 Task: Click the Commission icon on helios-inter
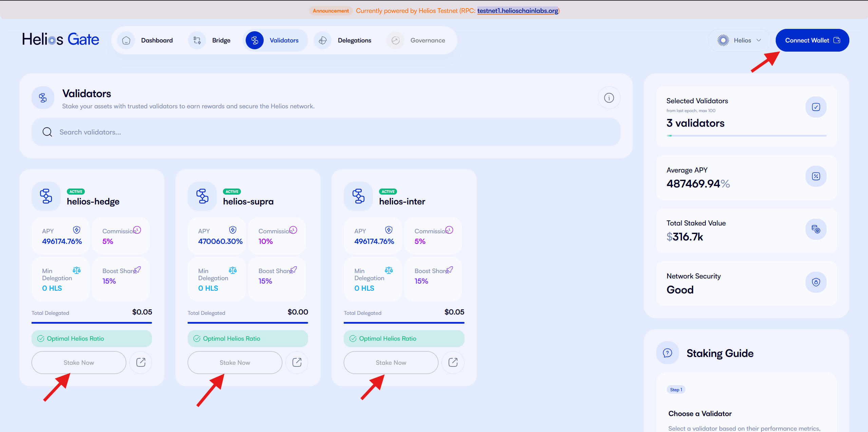coord(449,230)
